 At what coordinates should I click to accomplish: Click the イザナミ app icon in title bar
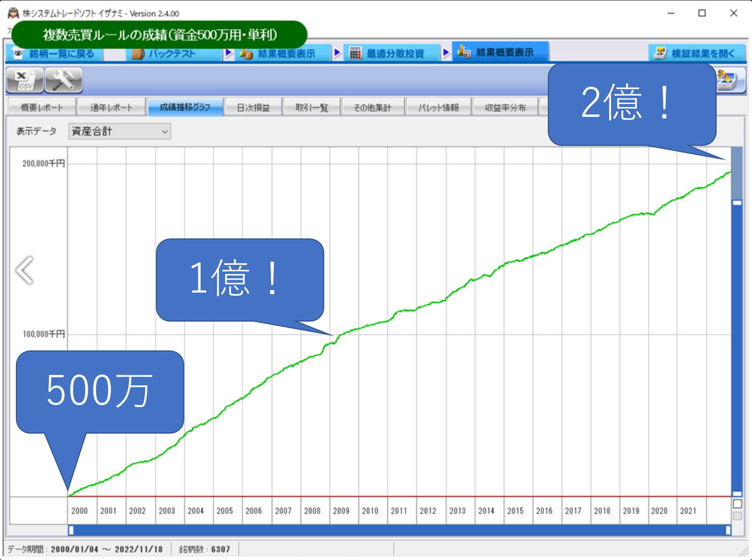click(13, 13)
